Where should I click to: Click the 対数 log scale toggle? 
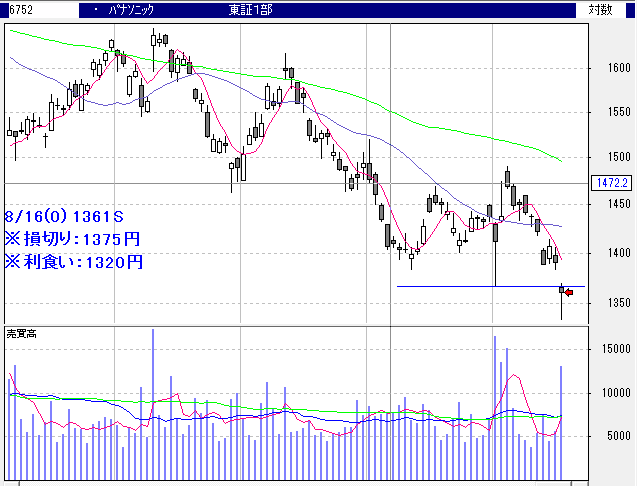600,9
